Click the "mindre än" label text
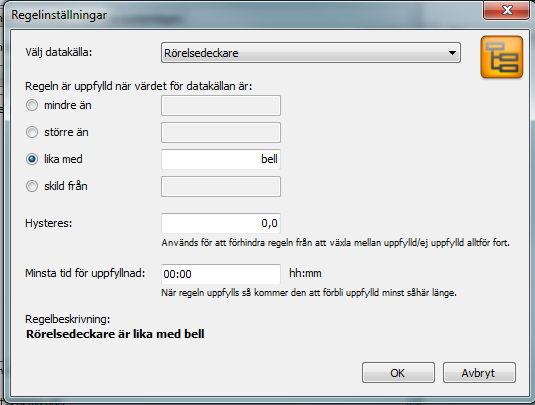Image resolution: width=535 pixels, height=405 pixels. [68, 105]
